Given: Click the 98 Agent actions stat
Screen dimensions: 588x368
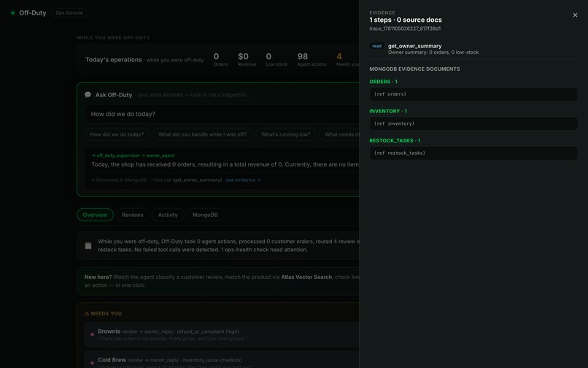Looking at the screenshot, I should point(312,60).
